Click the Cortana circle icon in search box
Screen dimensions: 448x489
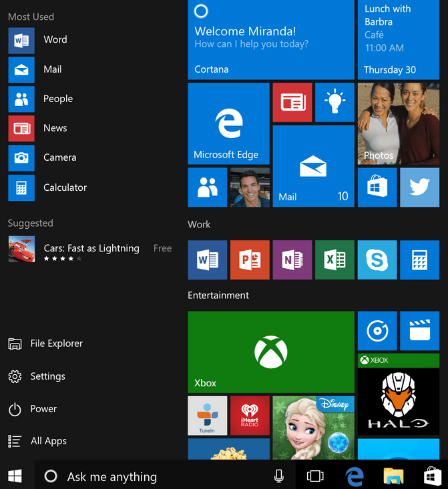[51, 476]
